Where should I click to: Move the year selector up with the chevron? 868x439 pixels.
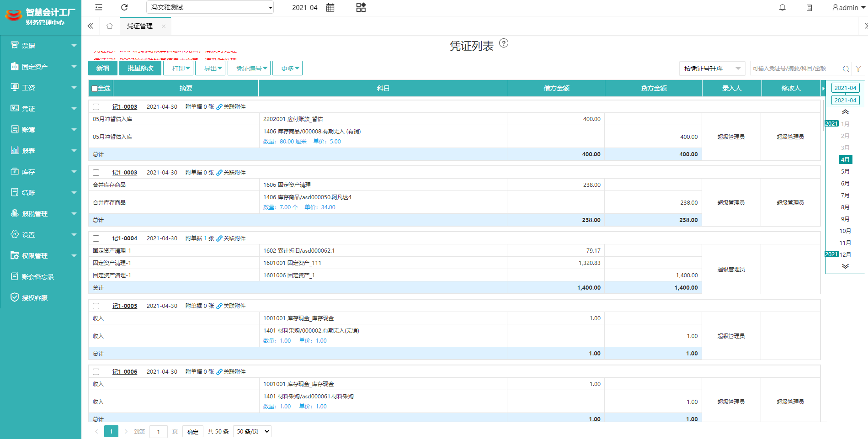tap(845, 112)
